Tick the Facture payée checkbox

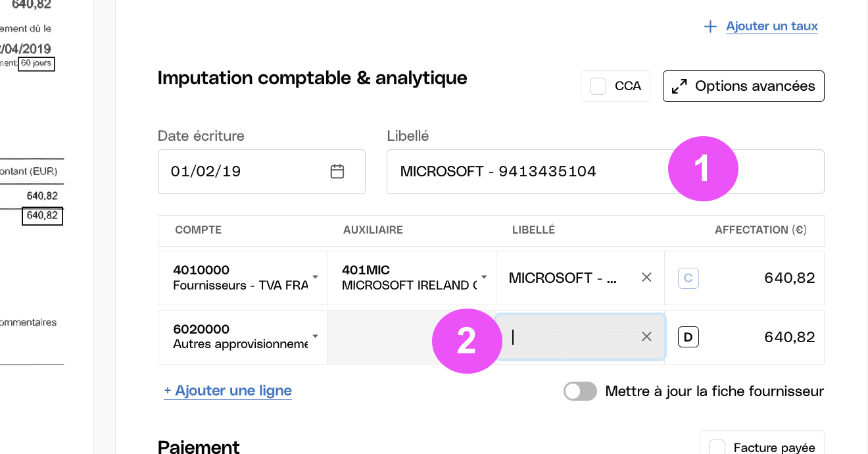tap(717, 448)
